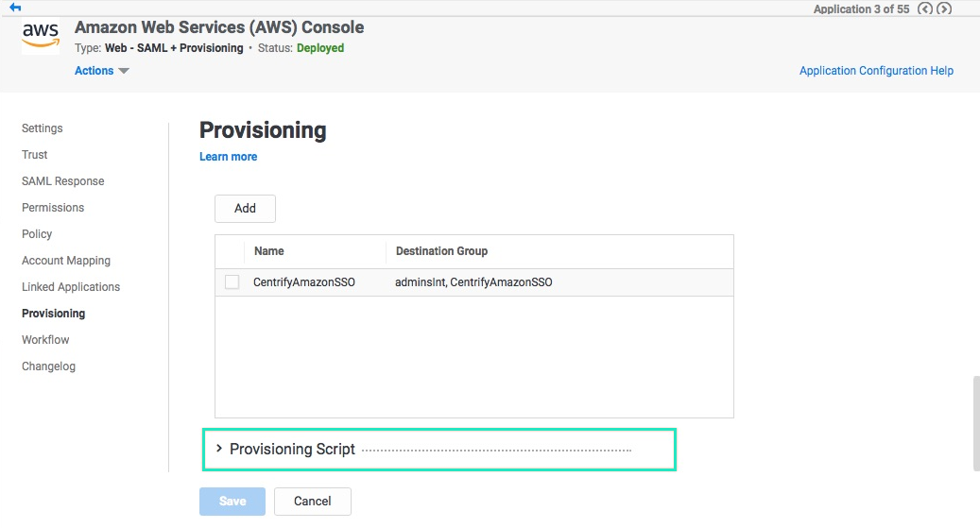980x528 pixels.
Task: Click the Add button
Action: pos(245,209)
